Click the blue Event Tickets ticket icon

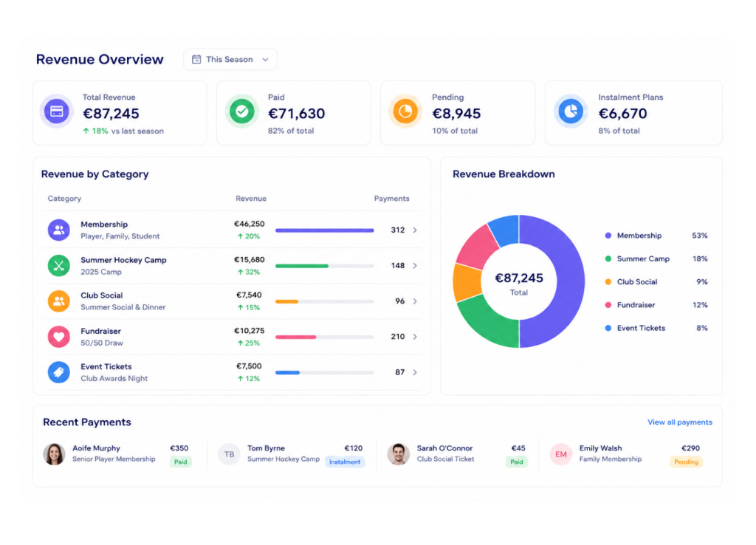[x=59, y=372]
